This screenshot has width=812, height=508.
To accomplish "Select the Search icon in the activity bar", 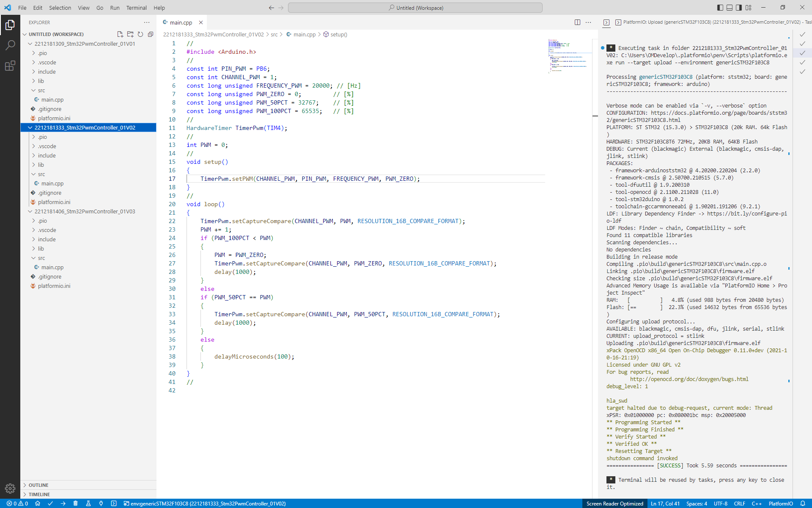I will [x=10, y=44].
